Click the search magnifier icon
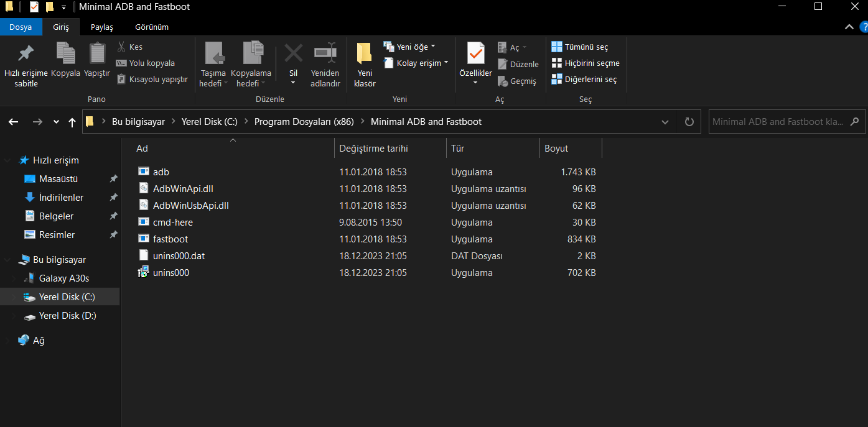Screen dimensions: 868x427 [855, 122]
